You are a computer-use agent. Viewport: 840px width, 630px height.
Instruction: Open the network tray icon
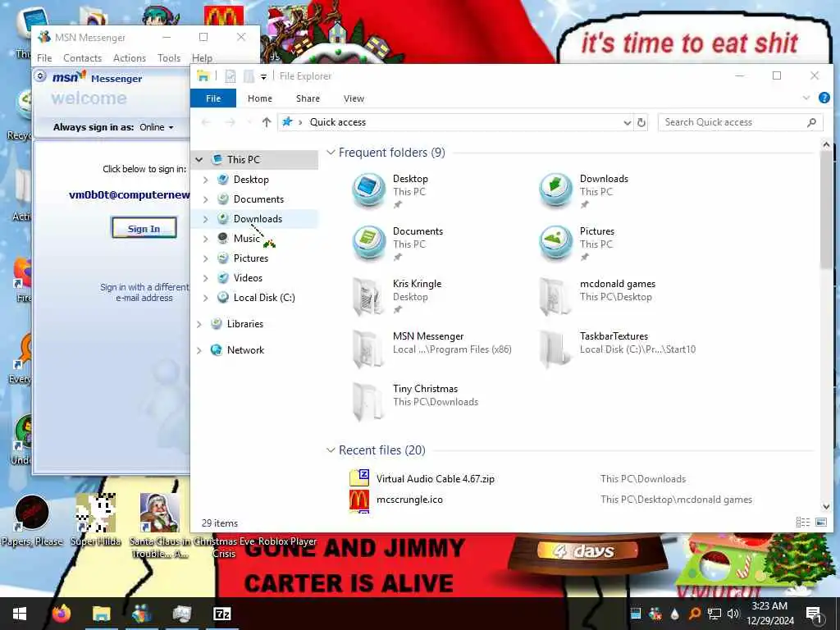pyautogui.click(x=714, y=614)
